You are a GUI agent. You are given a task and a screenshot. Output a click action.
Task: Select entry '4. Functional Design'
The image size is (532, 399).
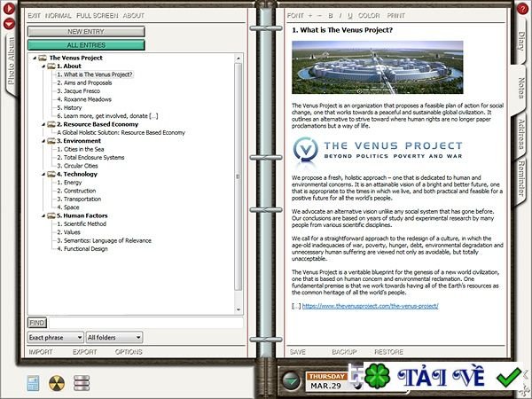(82, 249)
